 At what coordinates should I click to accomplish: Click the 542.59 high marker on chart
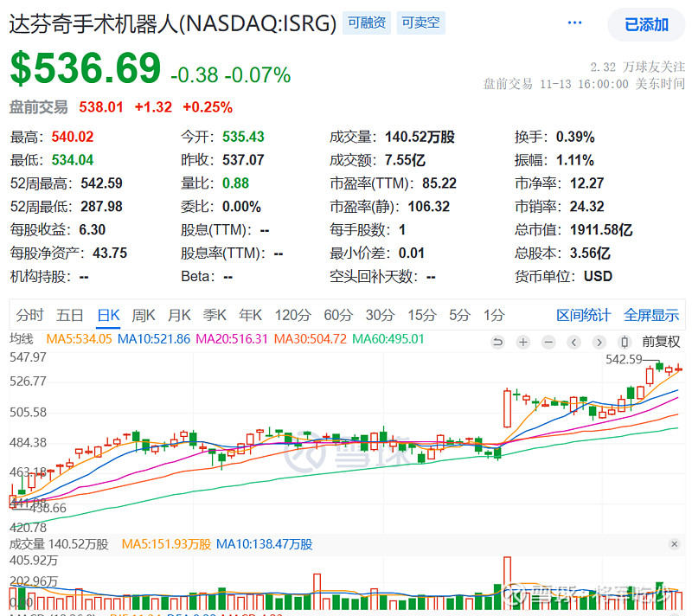[x=624, y=360]
